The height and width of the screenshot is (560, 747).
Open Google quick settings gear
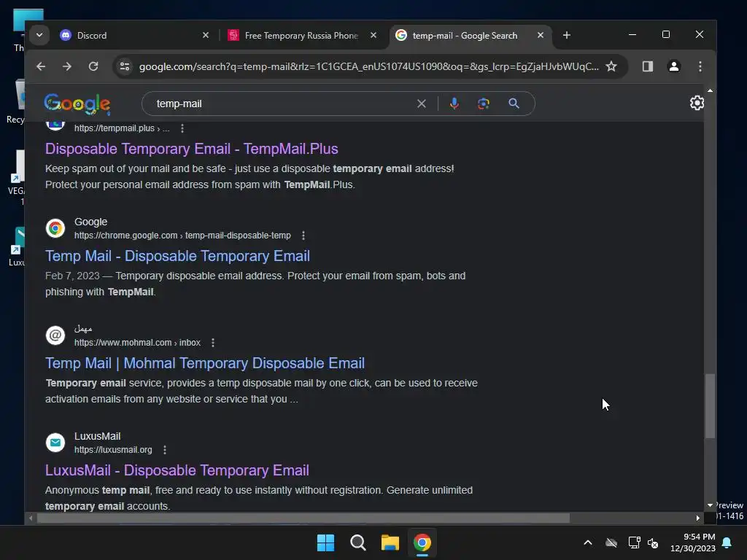click(697, 103)
